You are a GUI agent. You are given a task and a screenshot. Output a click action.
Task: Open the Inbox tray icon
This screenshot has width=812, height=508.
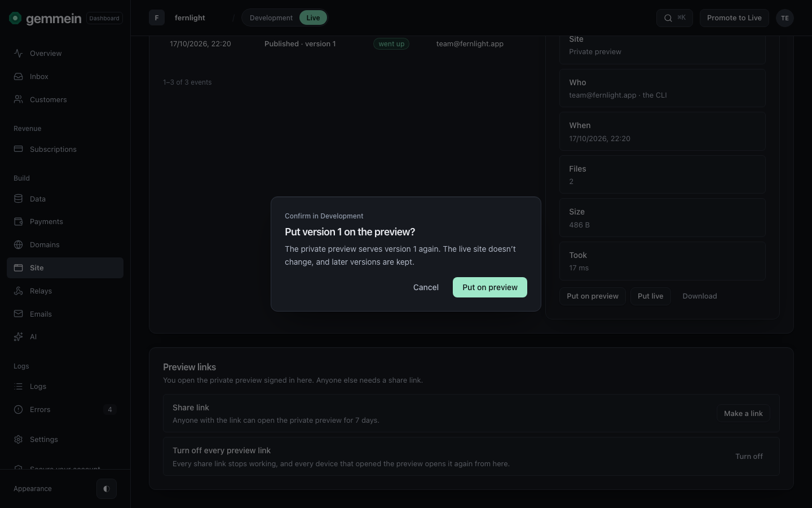(x=19, y=76)
